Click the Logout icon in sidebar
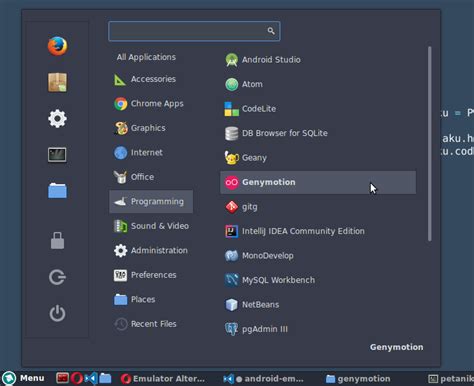474x386 pixels. [57, 277]
